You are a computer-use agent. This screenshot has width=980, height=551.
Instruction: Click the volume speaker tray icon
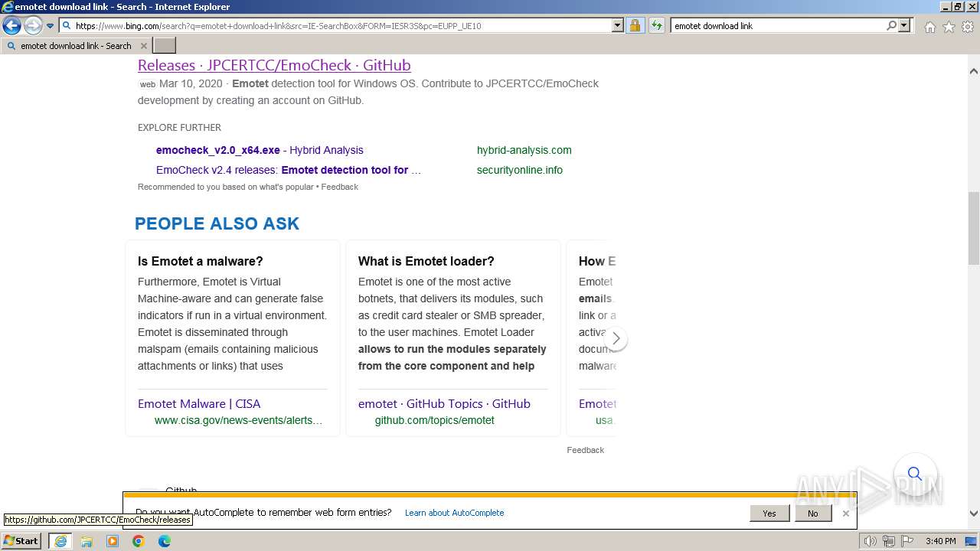(871, 541)
